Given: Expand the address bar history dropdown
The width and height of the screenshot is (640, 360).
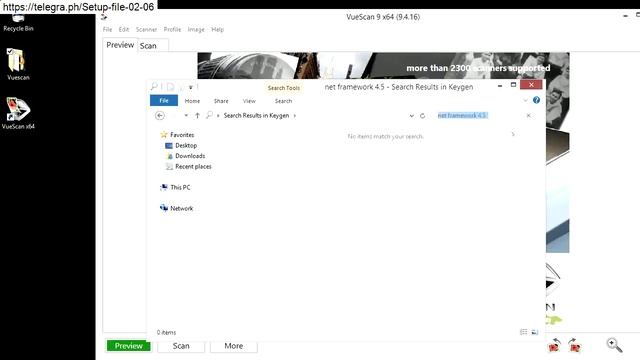Looking at the screenshot, I should [411, 116].
